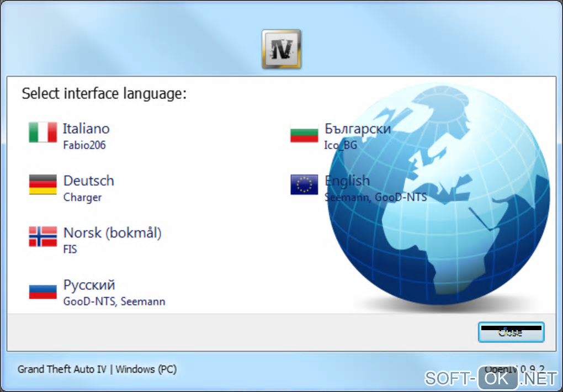Click translator name Ico_BG
Image resolution: width=563 pixels, height=392 pixels.
pos(341,145)
